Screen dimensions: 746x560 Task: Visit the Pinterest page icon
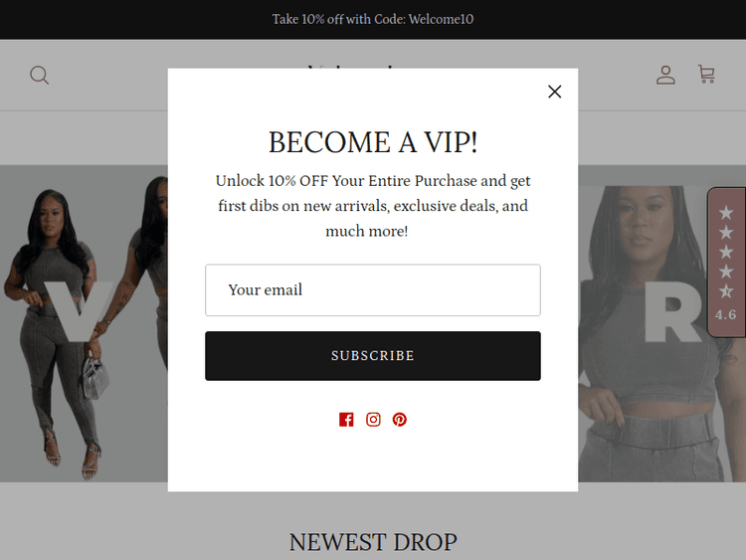point(400,419)
